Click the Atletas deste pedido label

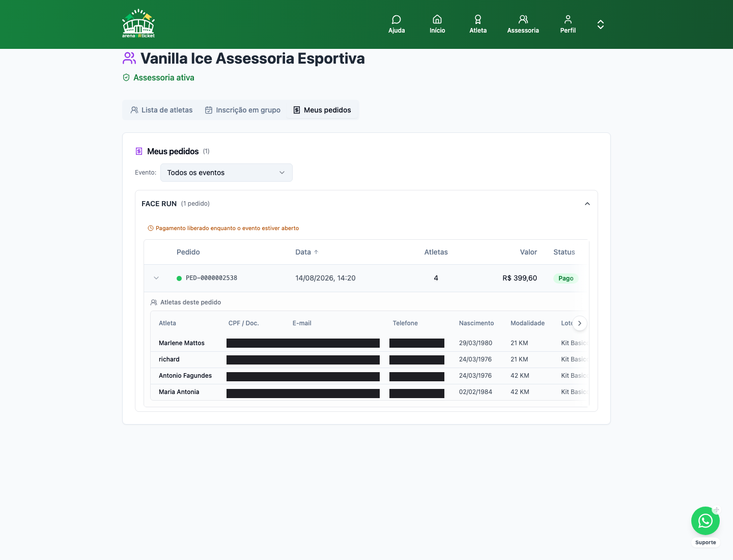[x=190, y=302]
